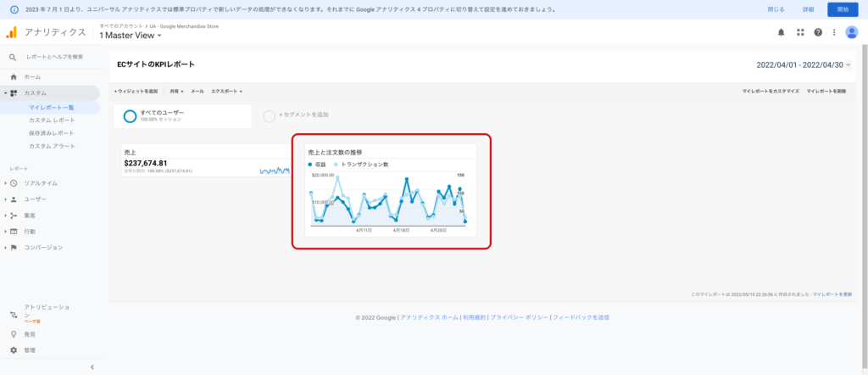868x375 pixels.
Task: Click 閉じる in the top banner
Action: point(776,9)
